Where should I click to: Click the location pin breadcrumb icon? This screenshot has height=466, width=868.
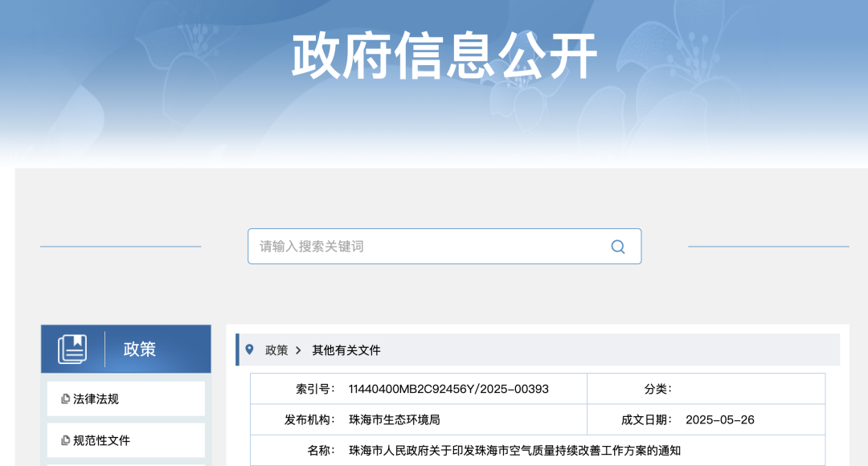(x=249, y=349)
